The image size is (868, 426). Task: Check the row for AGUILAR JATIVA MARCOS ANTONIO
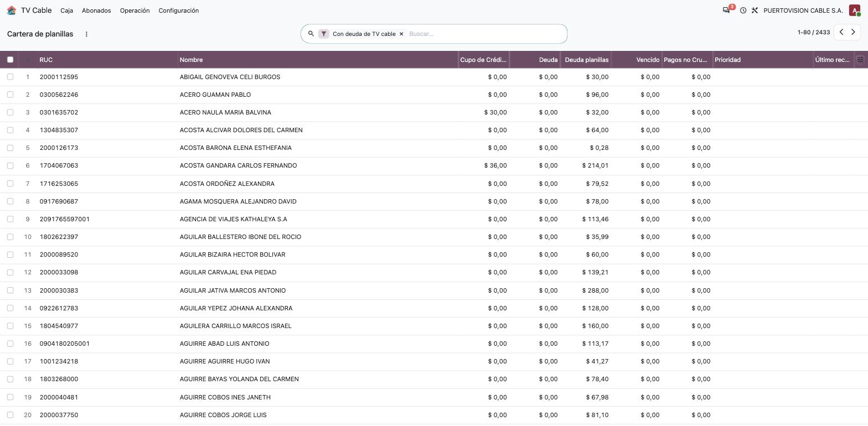[10, 290]
